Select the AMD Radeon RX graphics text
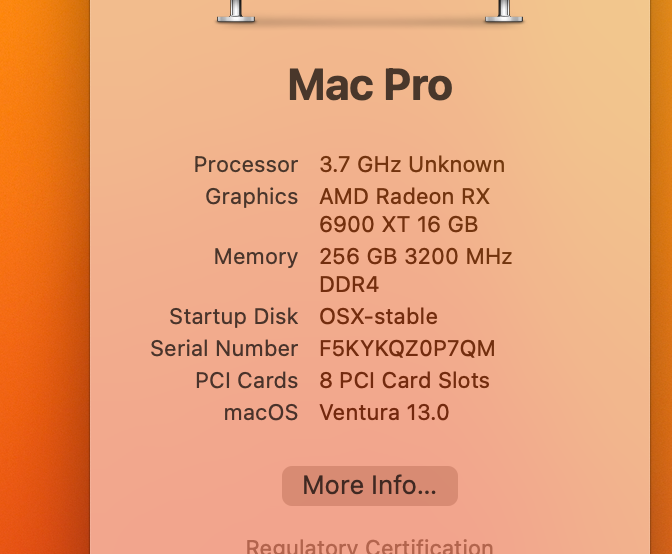 pos(404,197)
